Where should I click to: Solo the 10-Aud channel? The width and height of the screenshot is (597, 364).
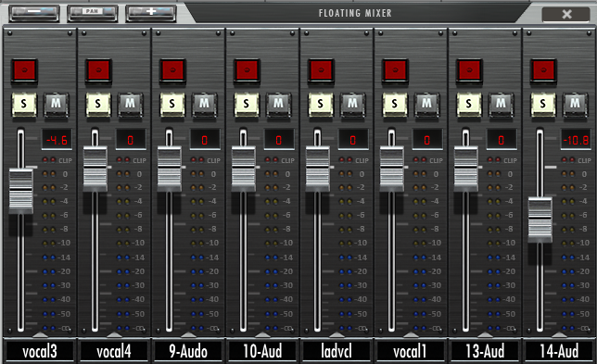pos(247,105)
